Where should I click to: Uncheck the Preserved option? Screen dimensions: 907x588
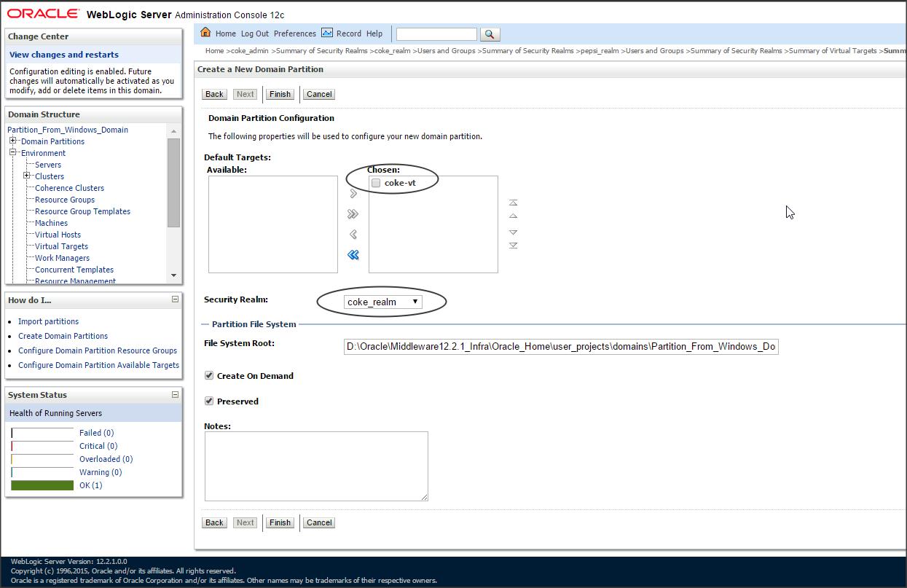[x=209, y=401]
